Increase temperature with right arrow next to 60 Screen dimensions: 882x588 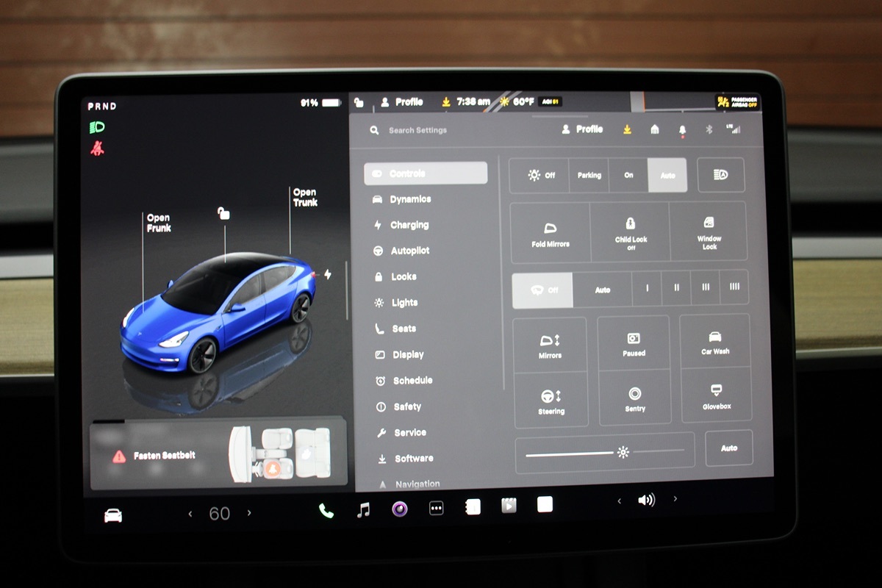click(249, 513)
